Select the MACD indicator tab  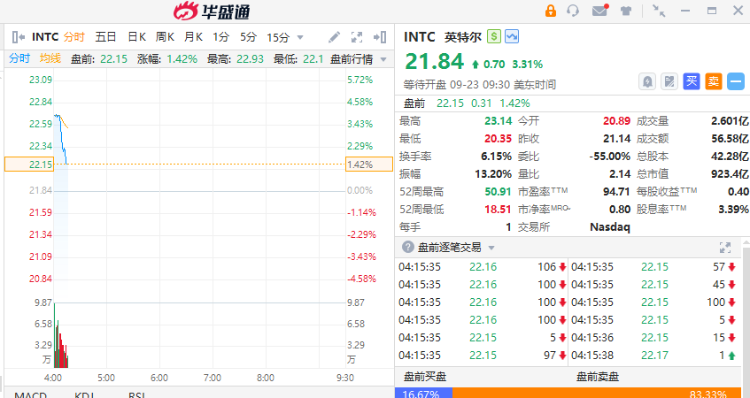[x=31, y=394]
